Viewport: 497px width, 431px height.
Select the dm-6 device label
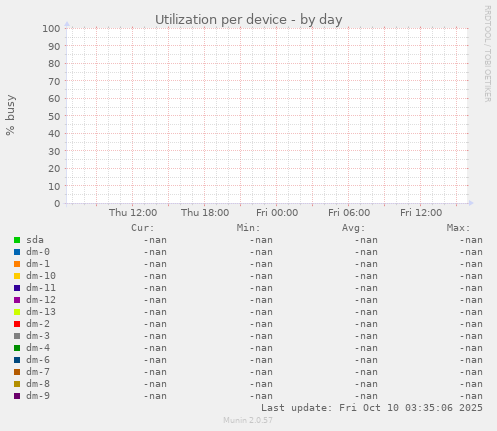coord(38,360)
